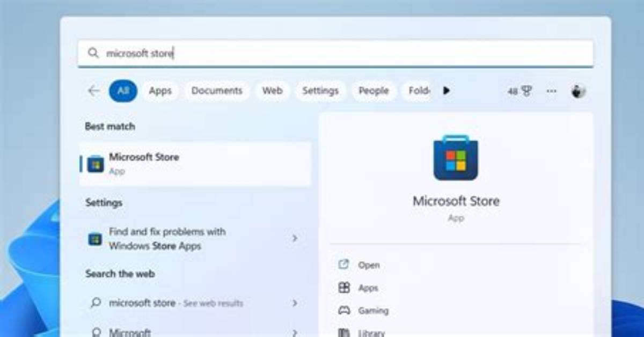Screen dimensions: 644x337
Task: Click Gaming in the preview pane actions
Action: [x=373, y=311]
